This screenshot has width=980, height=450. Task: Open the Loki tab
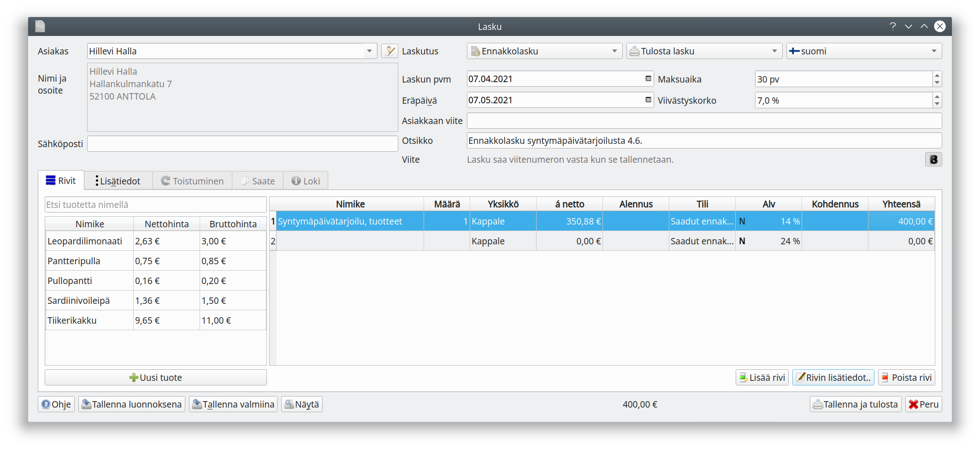point(306,181)
